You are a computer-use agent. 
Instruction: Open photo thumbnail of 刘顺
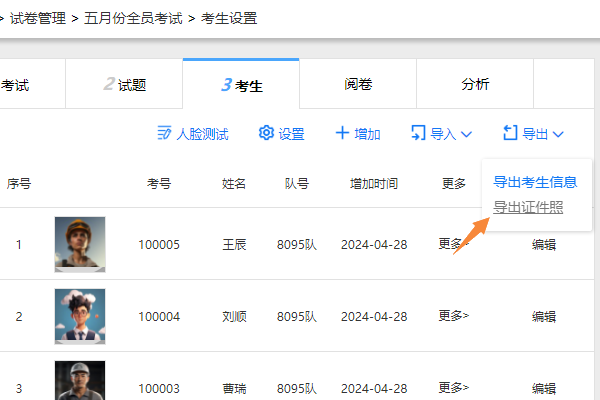80,316
